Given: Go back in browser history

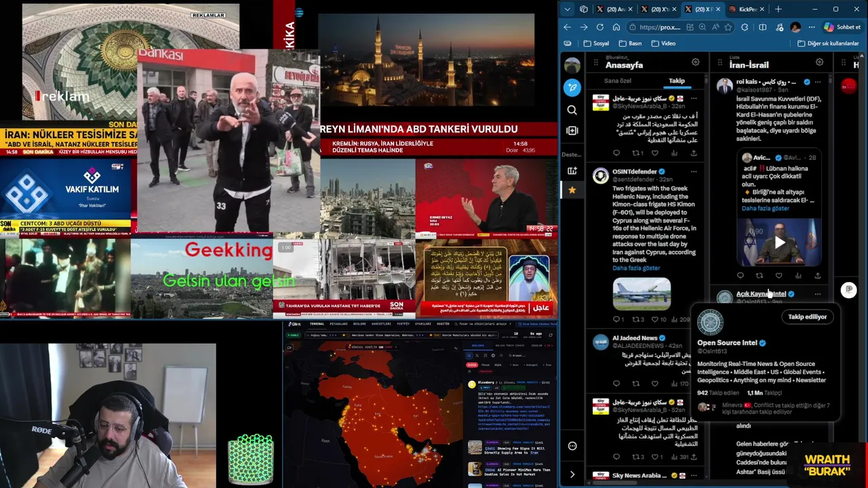Looking at the screenshot, I should click(x=568, y=27).
